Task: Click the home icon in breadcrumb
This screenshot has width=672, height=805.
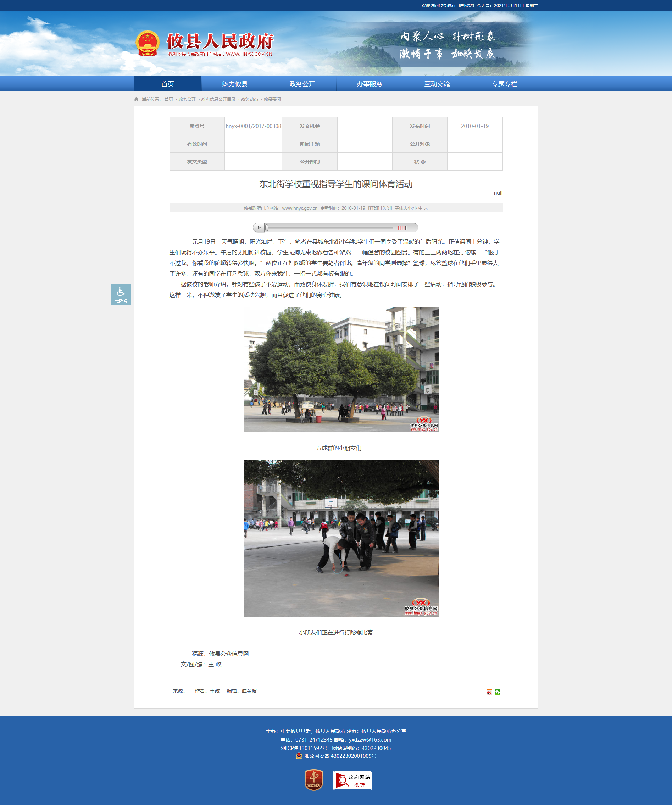Action: coord(136,99)
